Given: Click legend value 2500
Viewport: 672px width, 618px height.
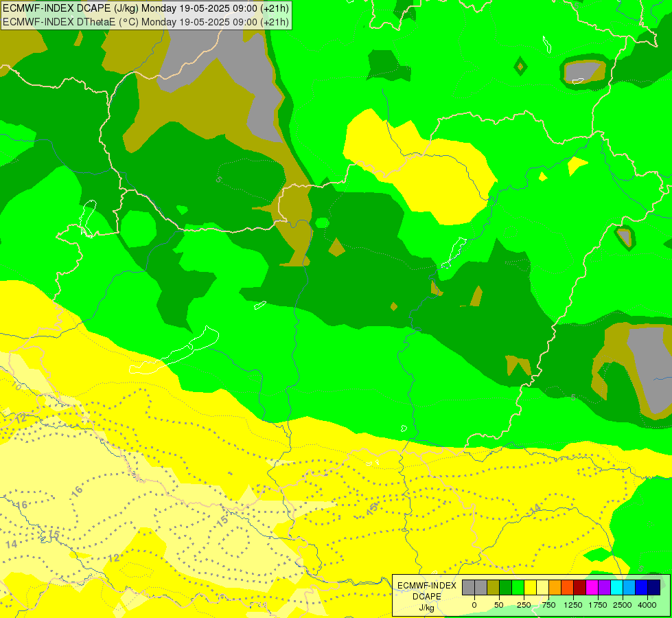Looking at the screenshot, I should (623, 605).
